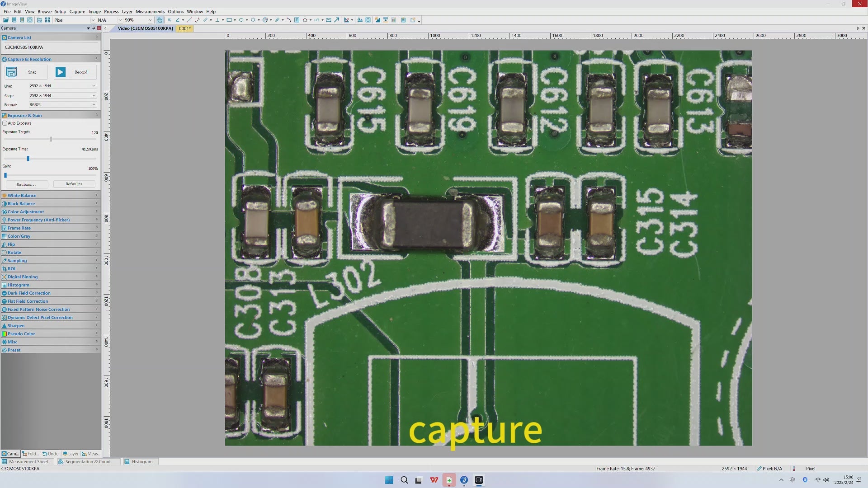This screenshot has width=868, height=488.
Task: Expand the Flat Field Correction section
Action: (x=50, y=301)
